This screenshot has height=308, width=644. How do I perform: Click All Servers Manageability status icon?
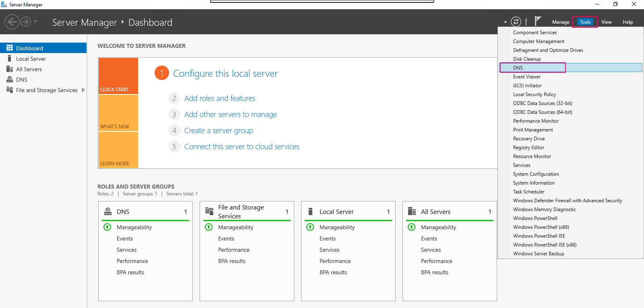click(412, 227)
